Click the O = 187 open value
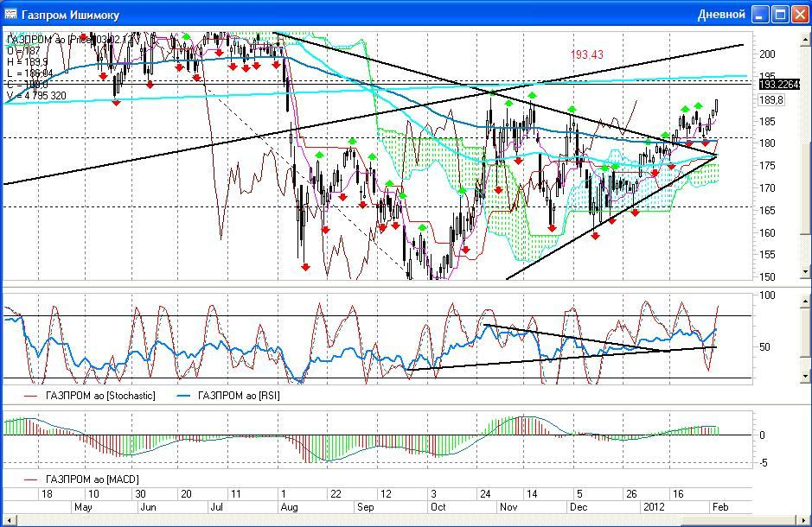This screenshot has width=812, height=527. 23,51
